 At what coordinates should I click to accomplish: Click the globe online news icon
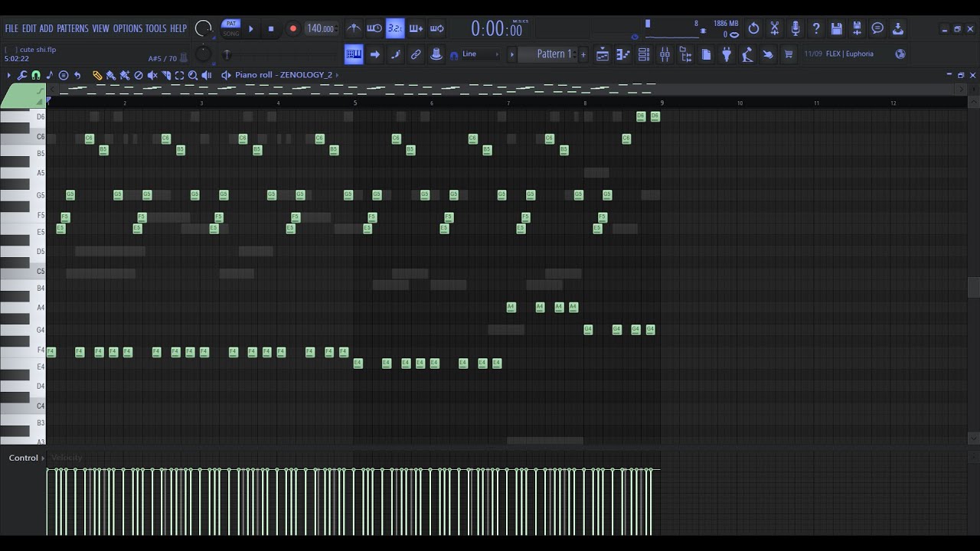(900, 54)
